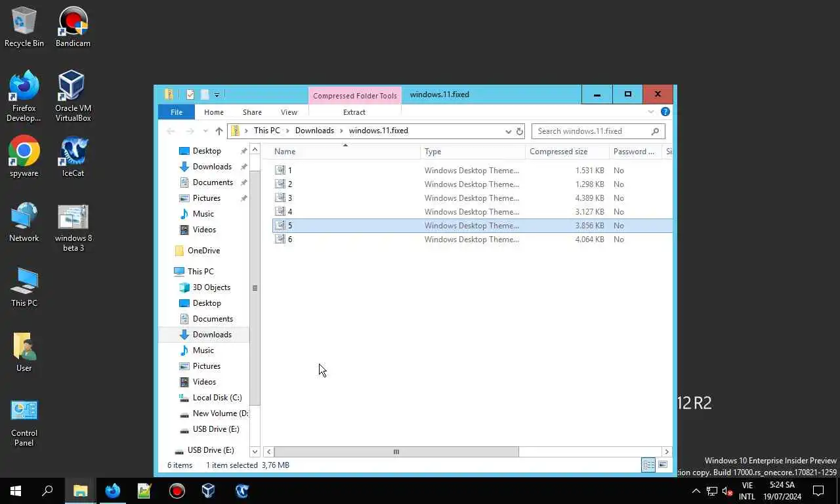
Task: Sort by Type column header
Action: point(472,152)
